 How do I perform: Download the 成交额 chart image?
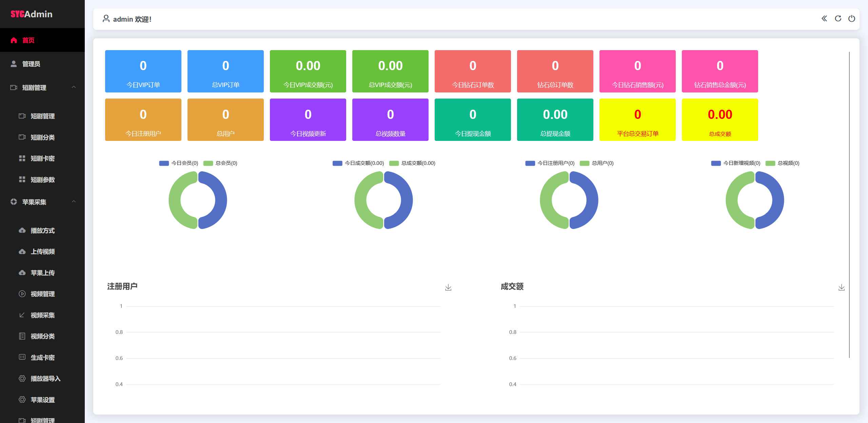841,288
